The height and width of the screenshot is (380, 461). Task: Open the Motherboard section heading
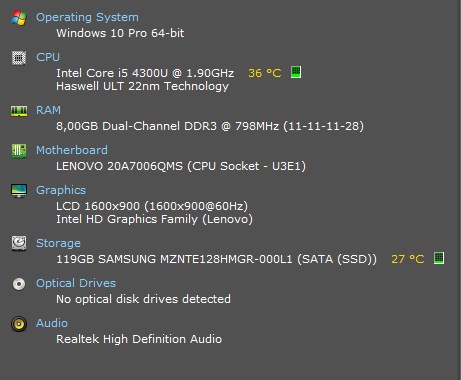click(x=72, y=150)
